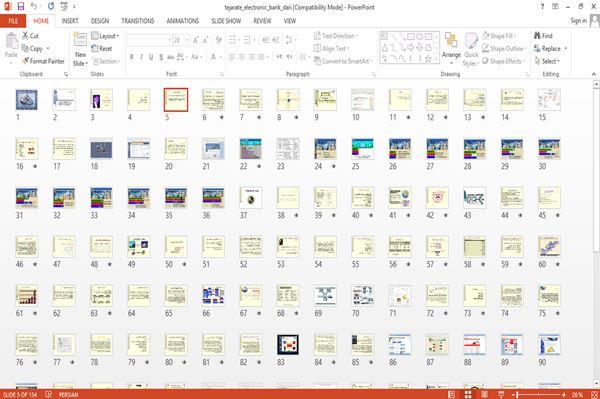Click Convert to SmartArt button

point(343,61)
